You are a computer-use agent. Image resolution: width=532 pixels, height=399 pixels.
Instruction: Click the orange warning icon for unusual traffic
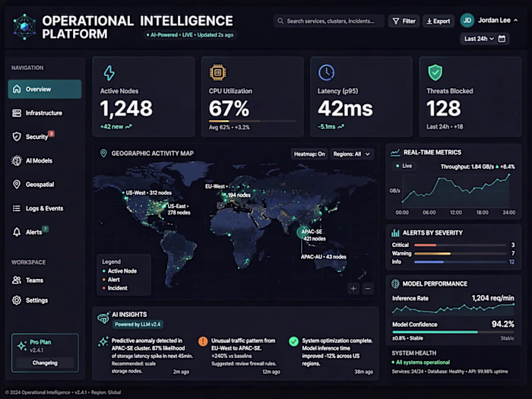coord(203,341)
